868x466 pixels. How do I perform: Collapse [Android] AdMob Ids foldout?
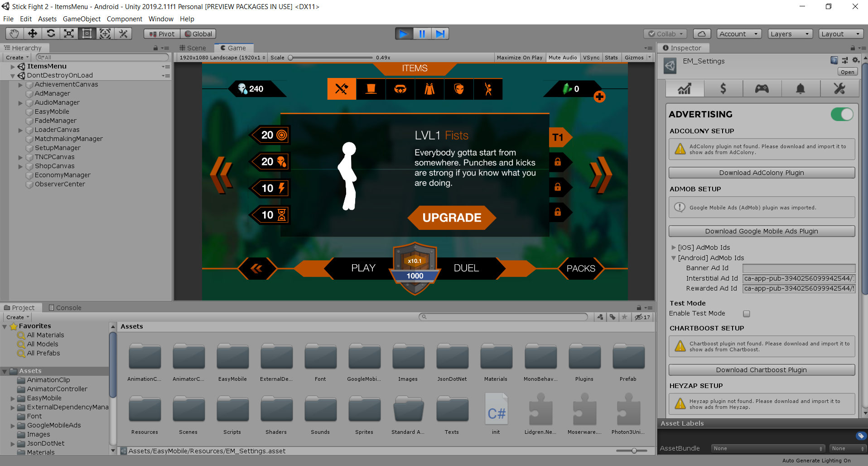pos(674,258)
